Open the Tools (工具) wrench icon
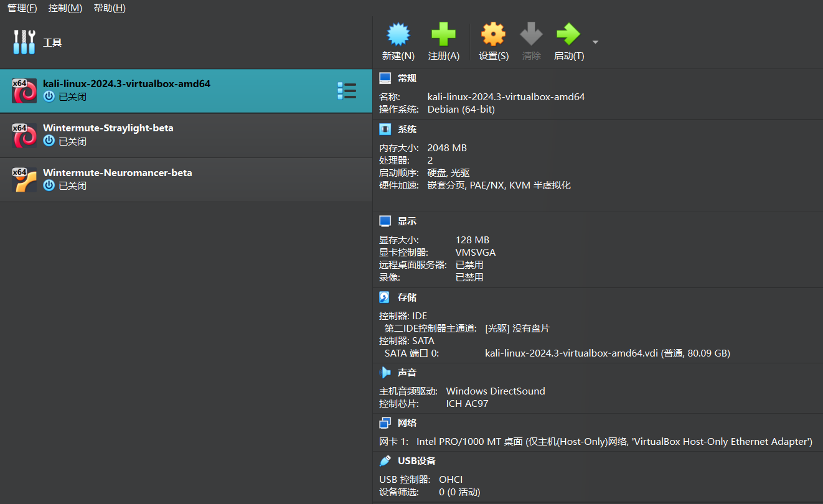This screenshot has height=504, width=823. click(24, 42)
